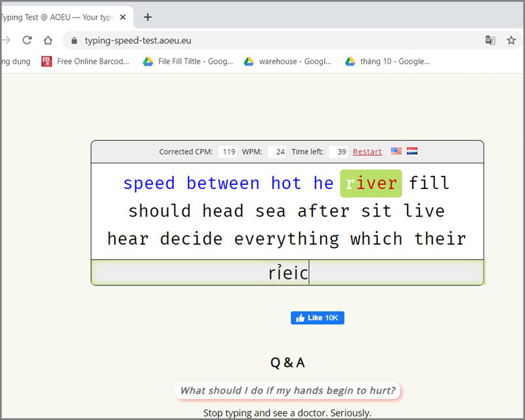Expand the hands begin to hurt question

tap(287, 390)
